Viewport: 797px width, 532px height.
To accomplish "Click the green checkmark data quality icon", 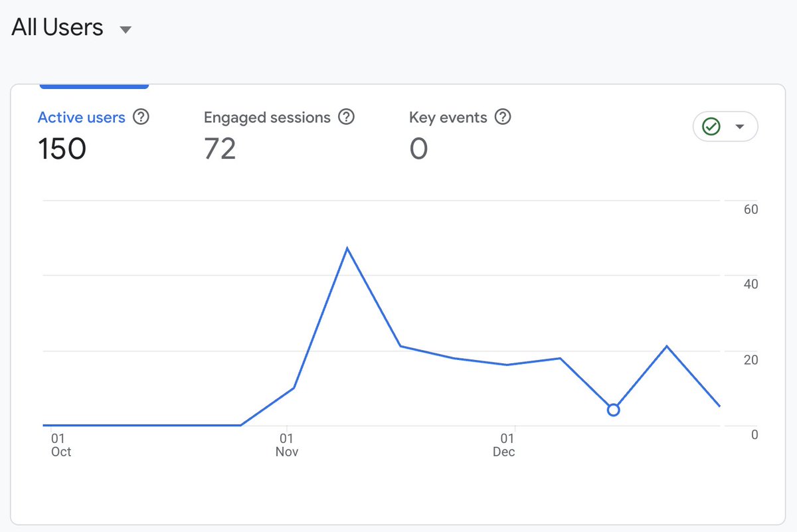I will click(711, 126).
